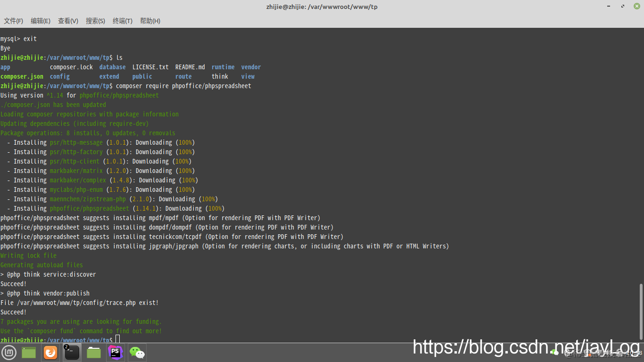Launch Firefox from the taskbar
644x362 pixels.
point(50,352)
